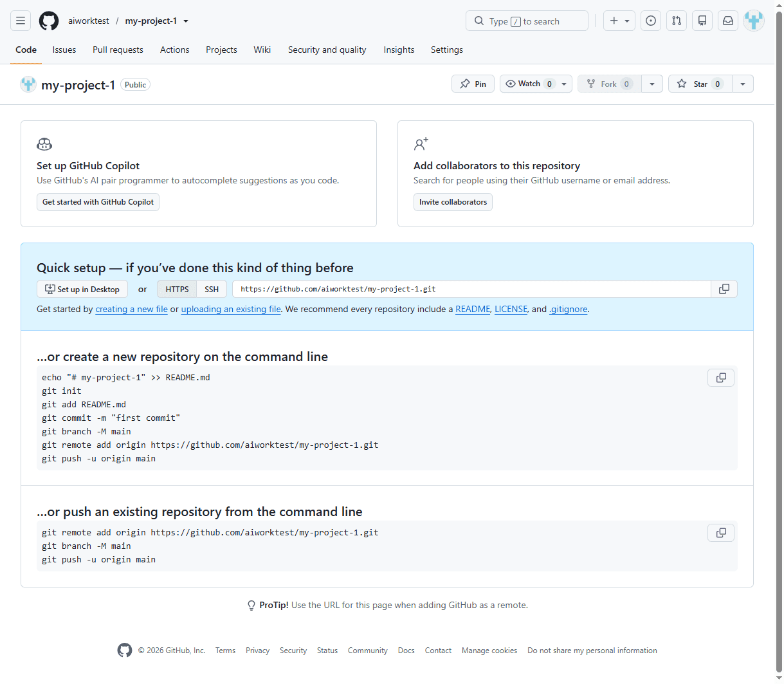Click the GitHub Octocat logo
784x684 pixels.
click(49, 21)
